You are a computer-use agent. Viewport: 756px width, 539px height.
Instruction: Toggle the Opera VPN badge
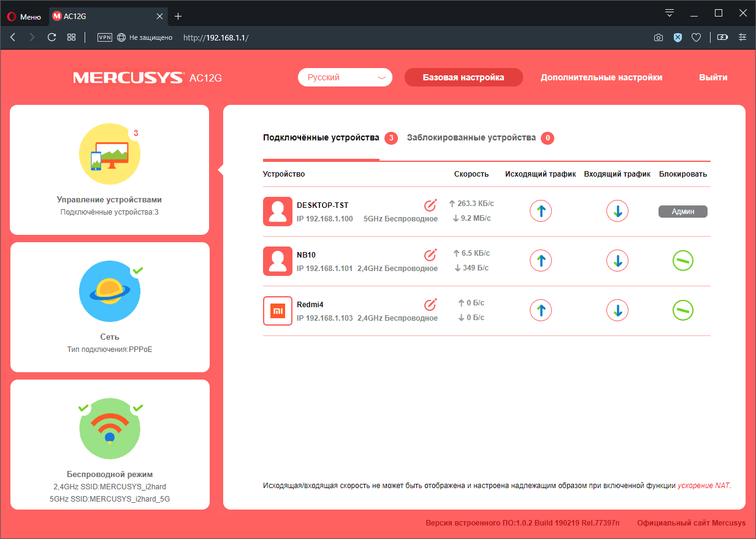click(x=105, y=37)
